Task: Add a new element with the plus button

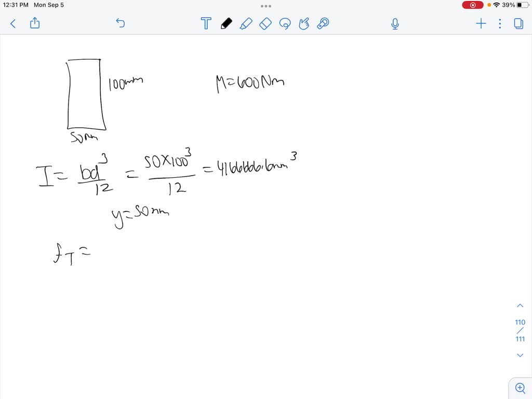Action: [x=481, y=23]
